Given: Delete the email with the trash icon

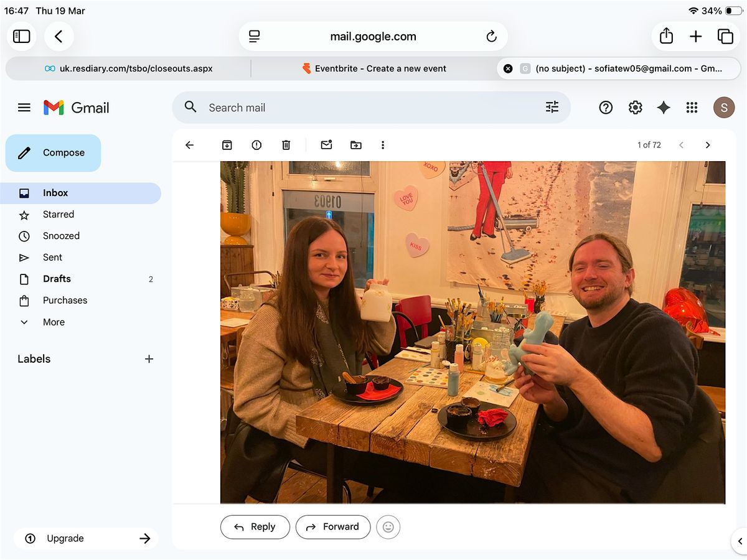Looking at the screenshot, I should pos(286,145).
